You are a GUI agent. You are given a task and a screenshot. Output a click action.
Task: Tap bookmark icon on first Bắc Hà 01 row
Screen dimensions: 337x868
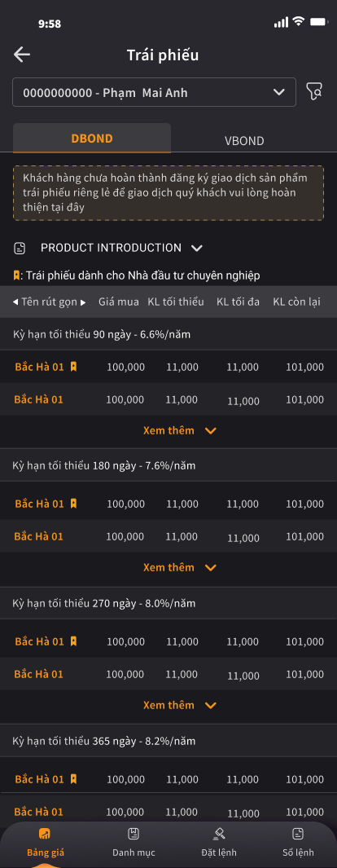click(x=73, y=367)
